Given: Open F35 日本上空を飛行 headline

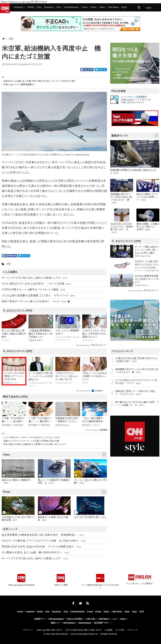Looking at the screenshot, I should click(x=33, y=284).
